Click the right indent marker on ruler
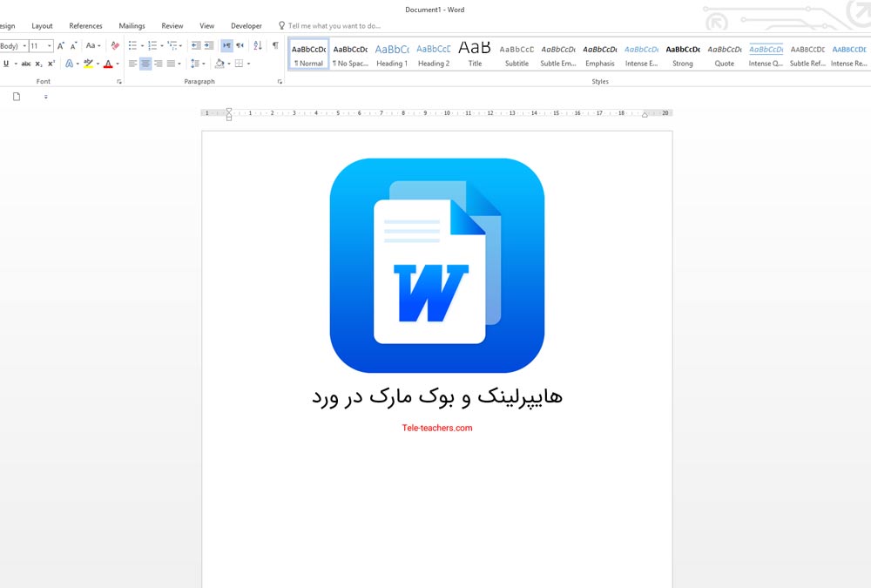The width and height of the screenshot is (871, 588). pyautogui.click(x=645, y=115)
